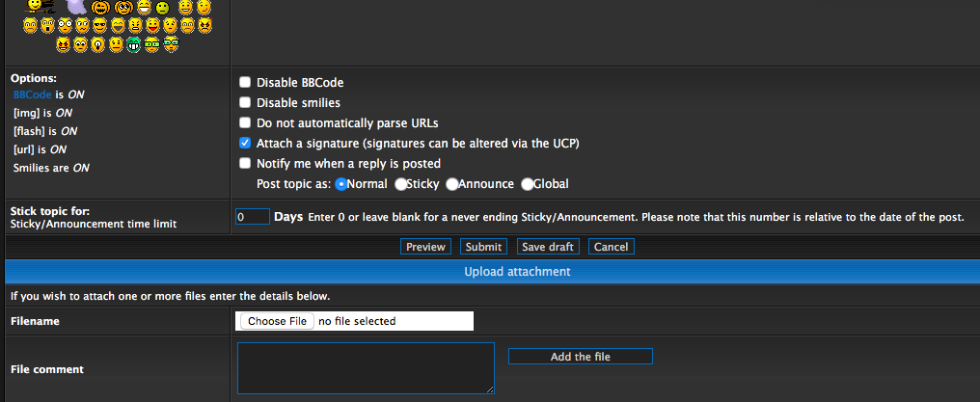980x402 pixels.
Task: Uncheck Attach a signature
Action: coord(245,143)
